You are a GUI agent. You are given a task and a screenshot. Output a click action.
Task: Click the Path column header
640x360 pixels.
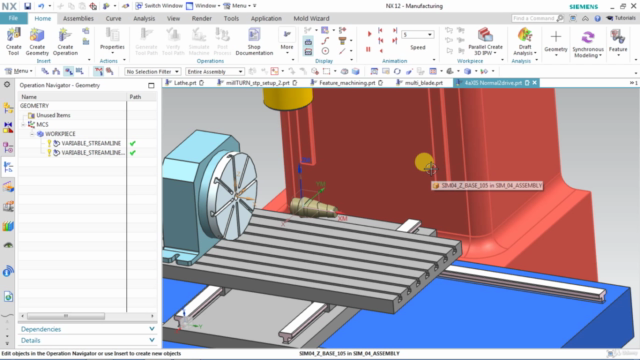142,97
